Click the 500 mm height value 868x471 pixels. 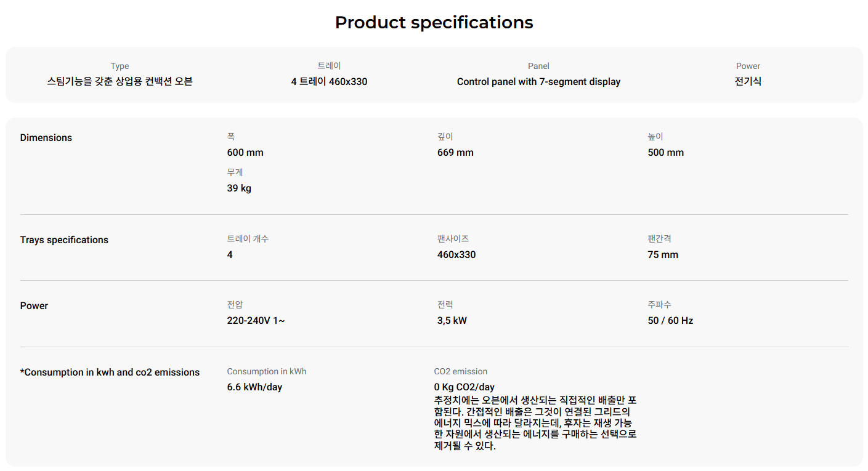click(665, 153)
